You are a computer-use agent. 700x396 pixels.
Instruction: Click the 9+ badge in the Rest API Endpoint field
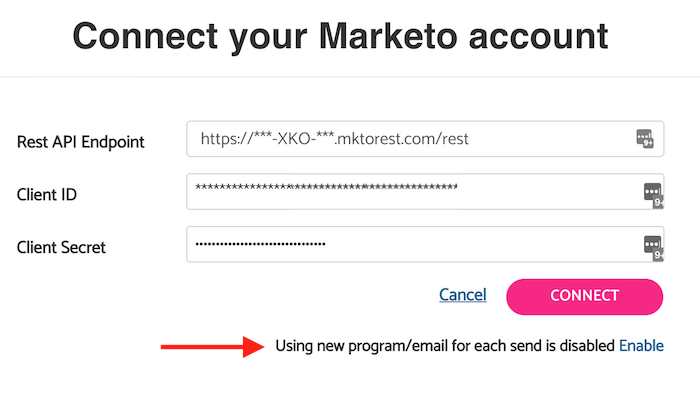[648, 143]
